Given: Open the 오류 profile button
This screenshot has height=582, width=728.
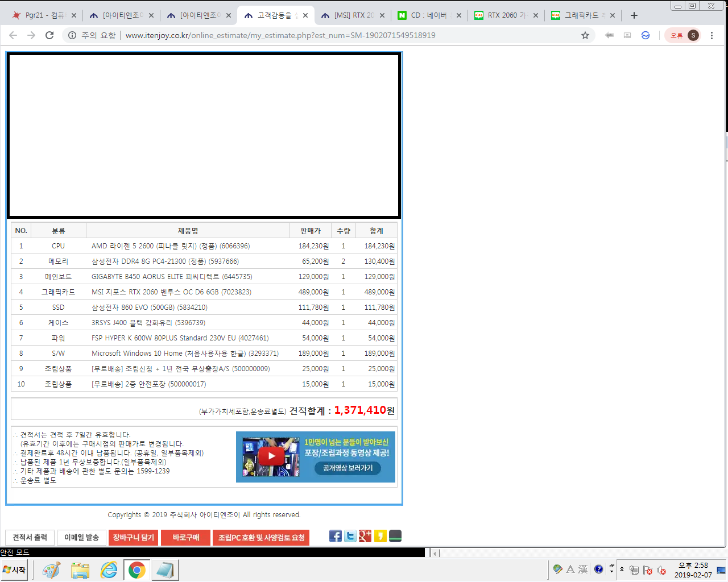Looking at the screenshot, I should (683, 35).
